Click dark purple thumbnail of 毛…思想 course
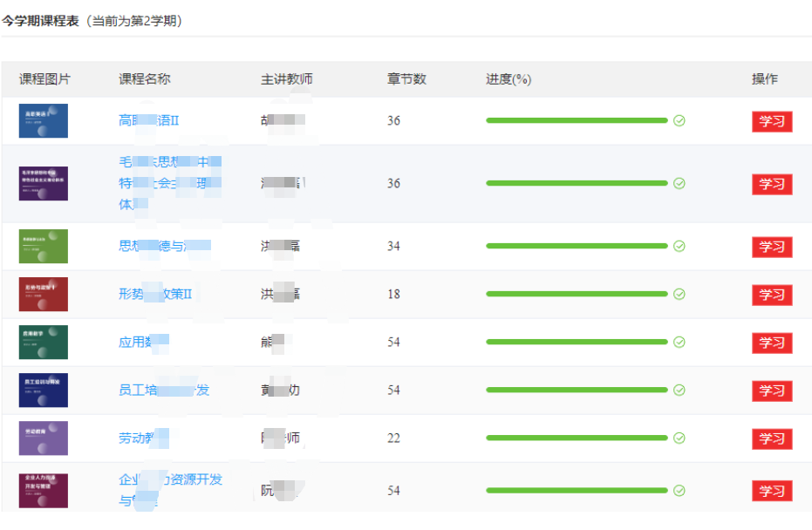812x530 pixels. [44, 183]
